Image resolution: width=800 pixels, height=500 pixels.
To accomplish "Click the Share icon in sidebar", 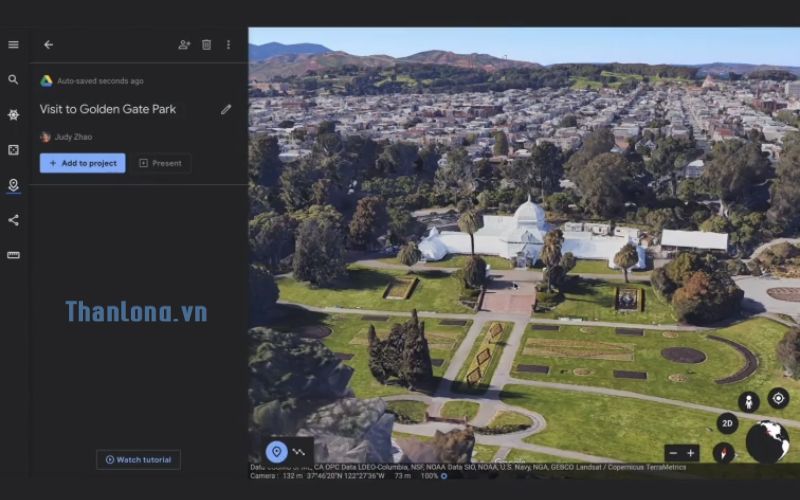I will click(13, 220).
